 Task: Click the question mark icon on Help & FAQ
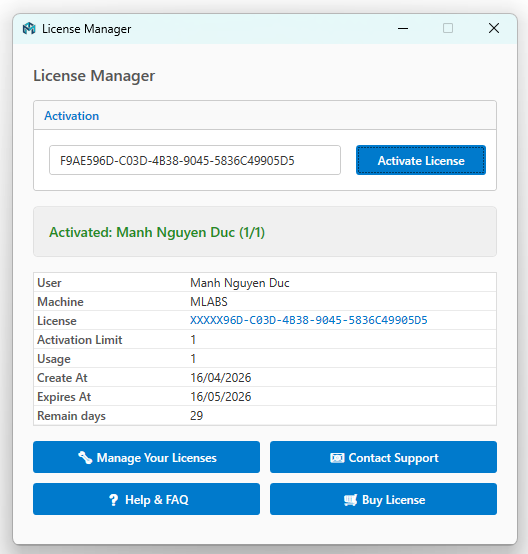pos(113,500)
